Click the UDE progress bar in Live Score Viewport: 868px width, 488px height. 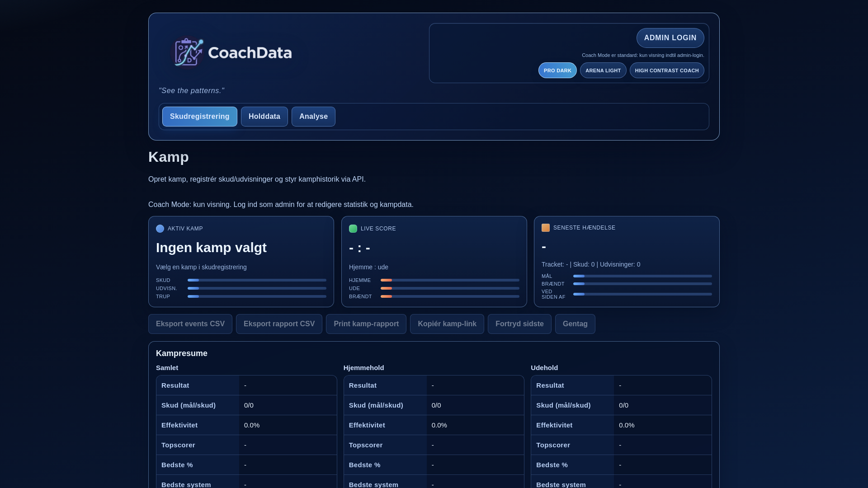(450, 288)
